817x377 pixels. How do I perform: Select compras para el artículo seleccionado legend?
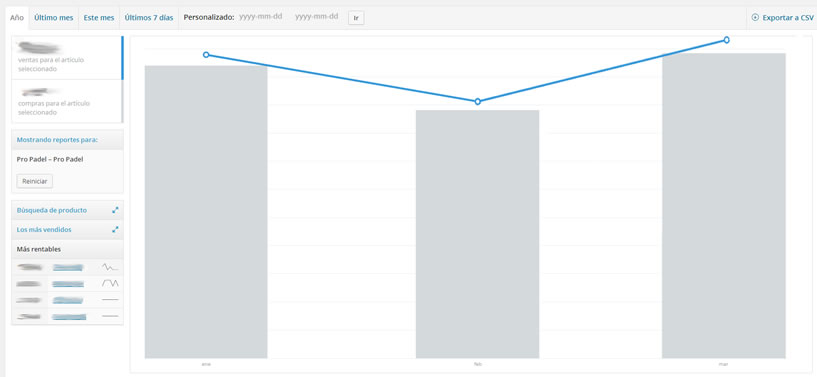(66, 102)
